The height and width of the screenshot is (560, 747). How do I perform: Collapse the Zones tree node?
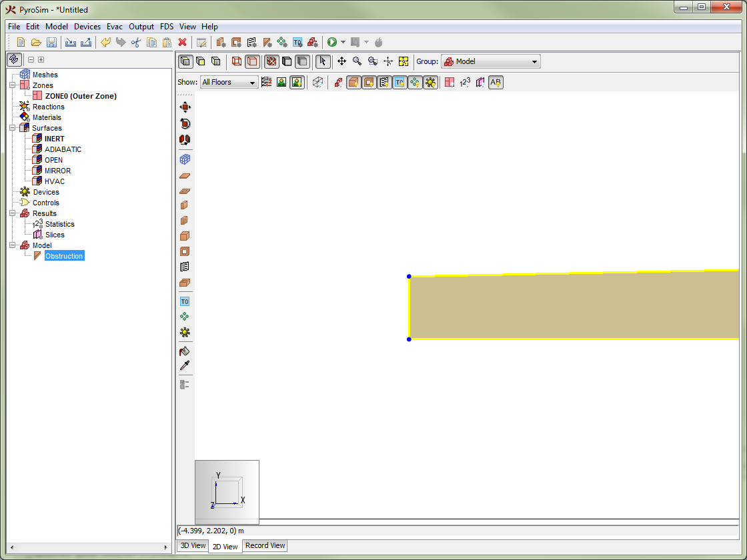[13, 85]
